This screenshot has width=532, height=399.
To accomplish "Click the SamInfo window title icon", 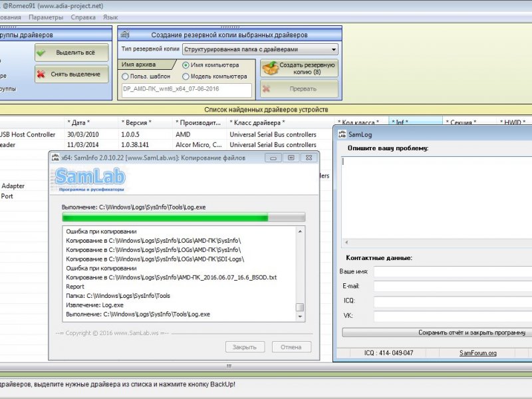I will 55,158.
